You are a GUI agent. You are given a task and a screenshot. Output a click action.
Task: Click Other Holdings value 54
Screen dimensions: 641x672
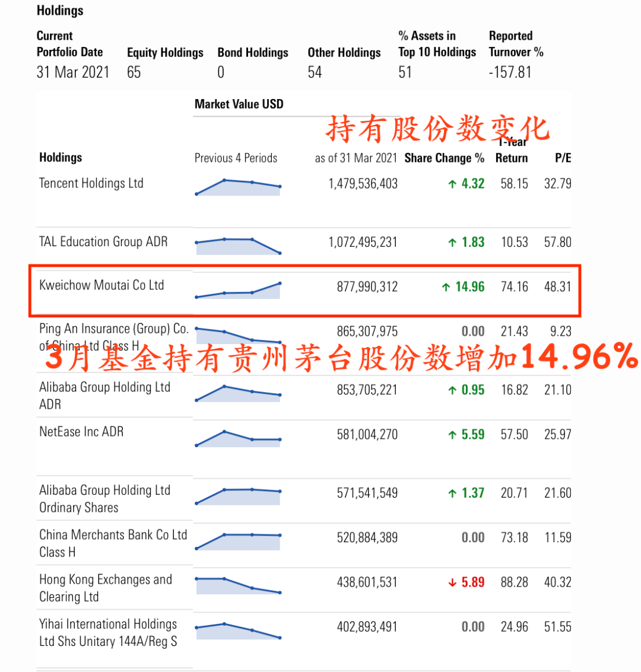coord(315,72)
